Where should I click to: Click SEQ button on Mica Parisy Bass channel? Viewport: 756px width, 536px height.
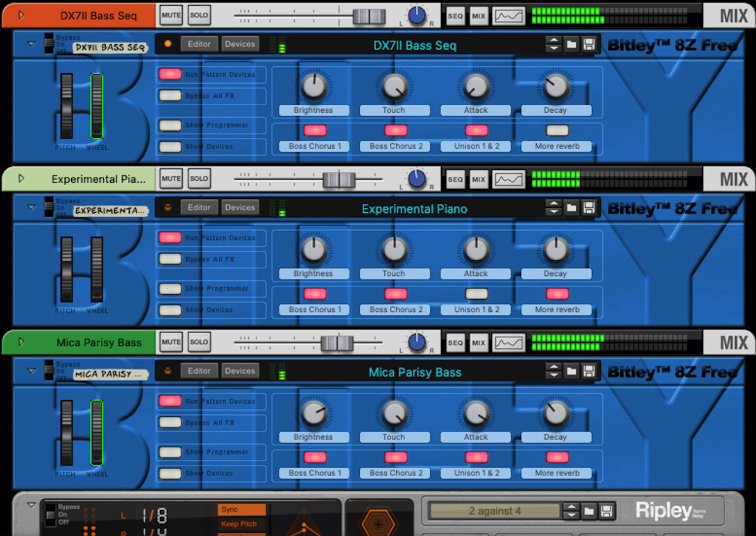455,343
